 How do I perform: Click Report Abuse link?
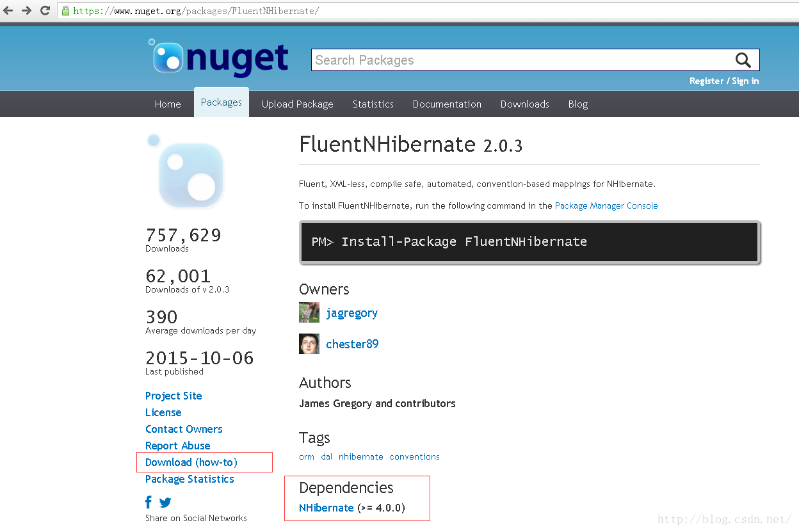click(178, 446)
